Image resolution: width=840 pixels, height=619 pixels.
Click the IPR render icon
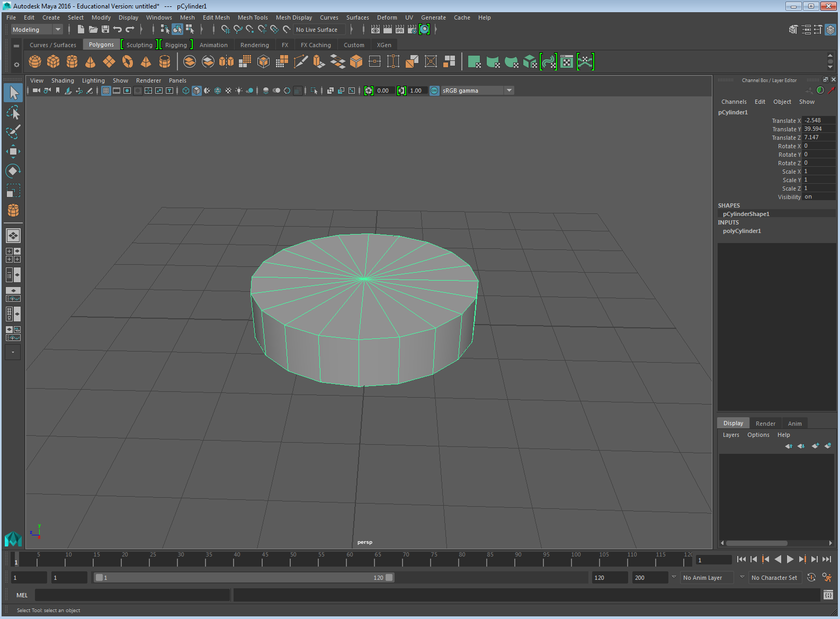(x=400, y=30)
